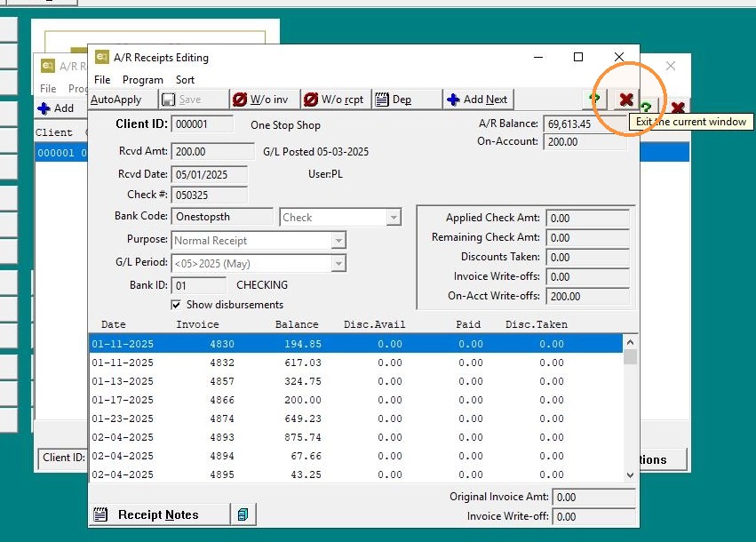Click the On-Acct Write-offs field 200.00

[x=588, y=296]
